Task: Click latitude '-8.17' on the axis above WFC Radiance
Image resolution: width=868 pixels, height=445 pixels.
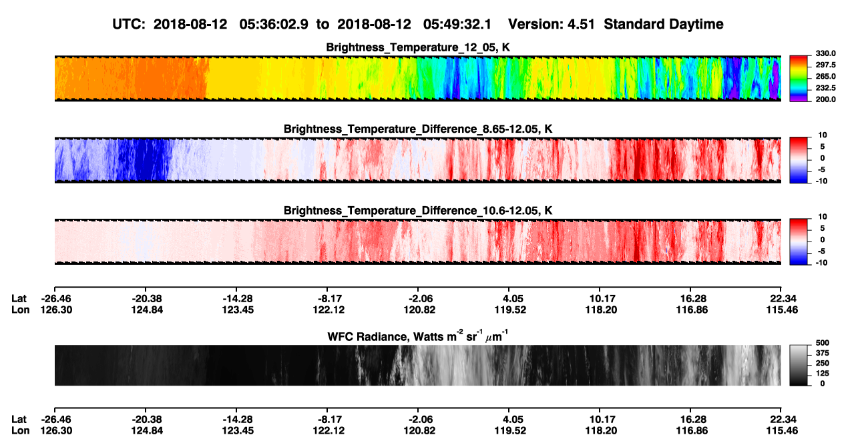Action: coord(327,298)
